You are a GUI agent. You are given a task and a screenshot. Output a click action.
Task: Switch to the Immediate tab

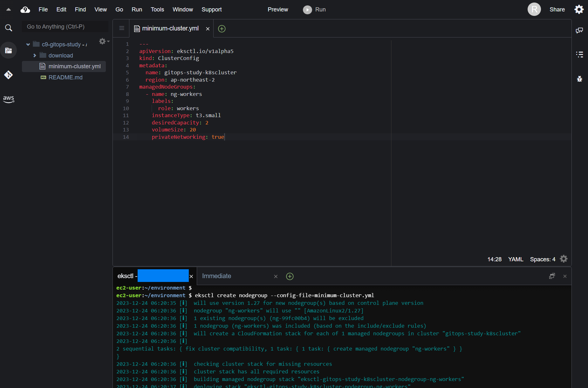coord(236,276)
